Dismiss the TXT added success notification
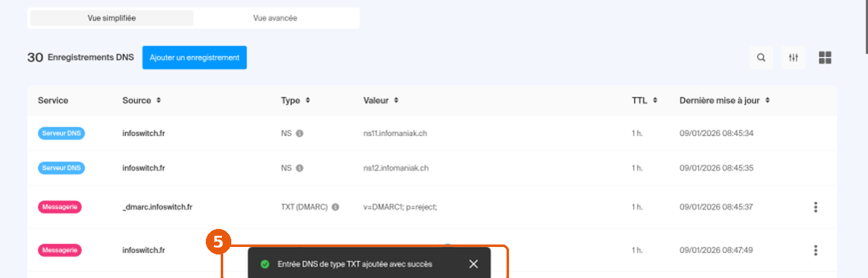Image resolution: width=868 pixels, height=278 pixels. 474,264
